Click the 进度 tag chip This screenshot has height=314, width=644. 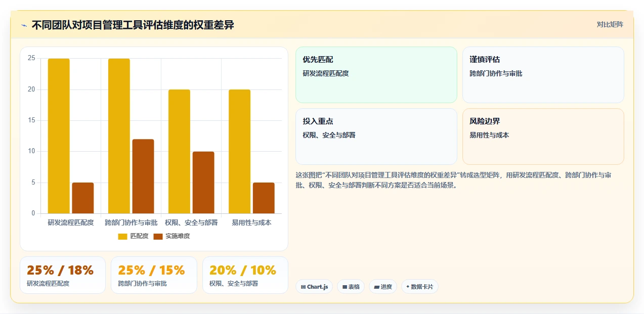(x=383, y=287)
